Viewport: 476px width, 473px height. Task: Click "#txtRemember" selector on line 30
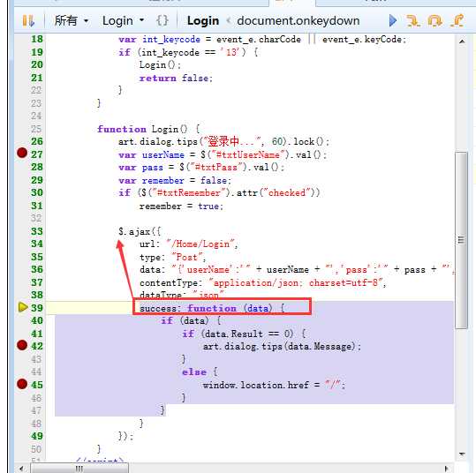pos(188,192)
